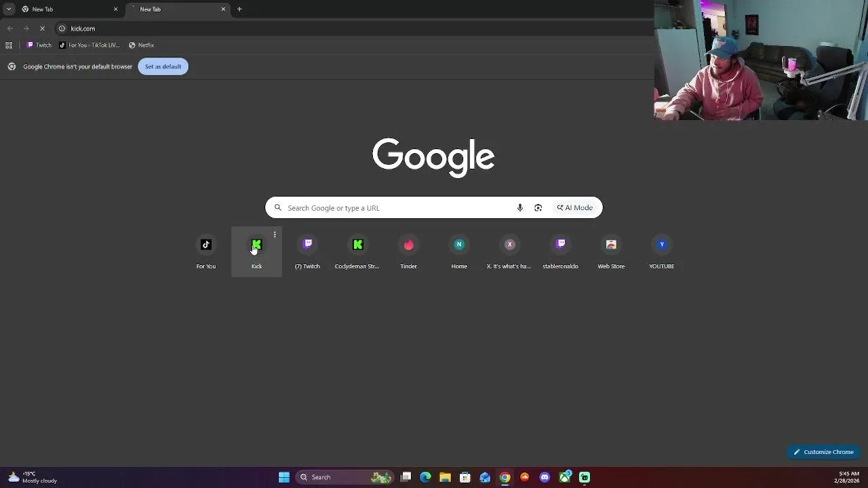Open Google AI Mode

pyautogui.click(x=575, y=208)
